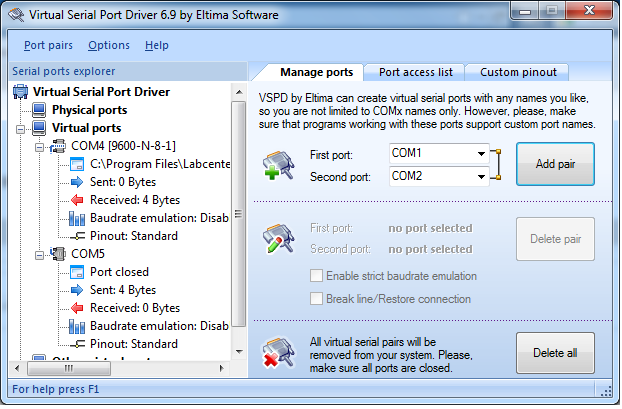Select the Virtual Serial Port Driver root label
Screen dimensions: 622x409
coord(101,92)
